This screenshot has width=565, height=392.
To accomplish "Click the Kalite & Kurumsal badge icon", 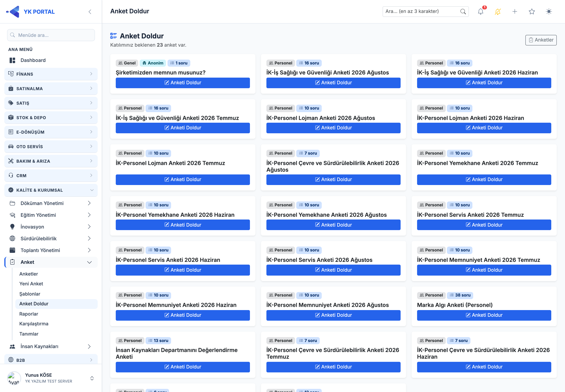I will pyautogui.click(x=11, y=190).
